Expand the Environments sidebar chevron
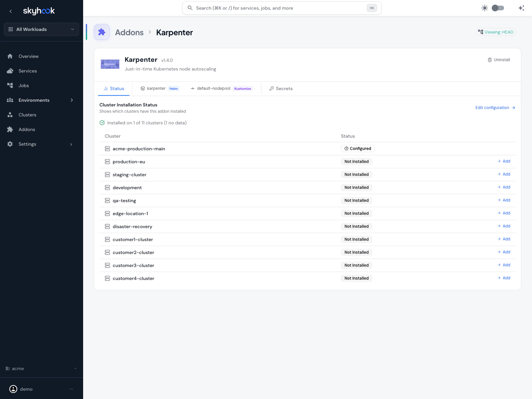Viewport: 532px width, 399px height. [x=72, y=100]
